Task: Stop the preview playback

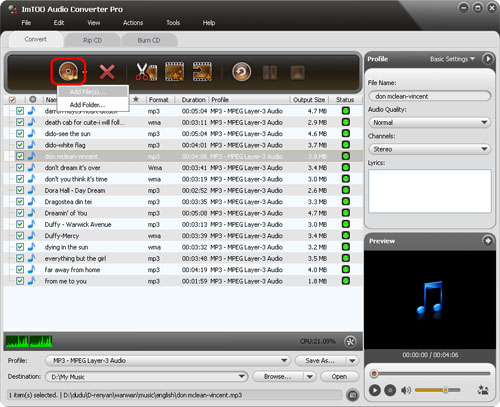Action: [390, 390]
